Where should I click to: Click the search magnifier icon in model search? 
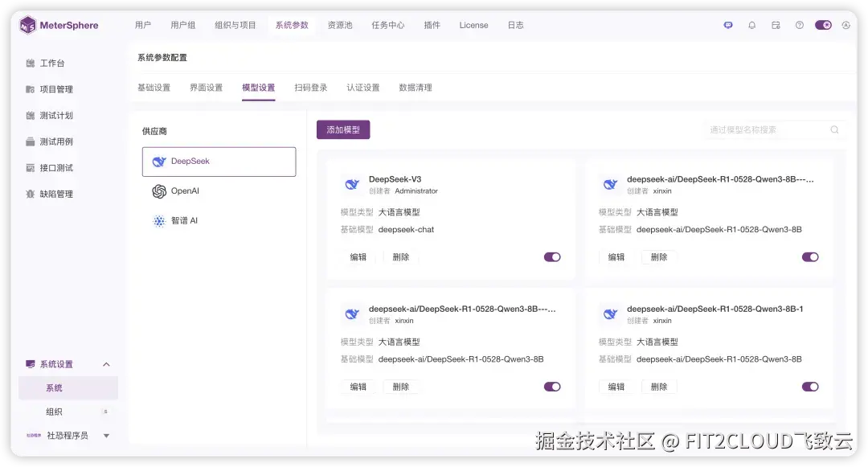835,129
